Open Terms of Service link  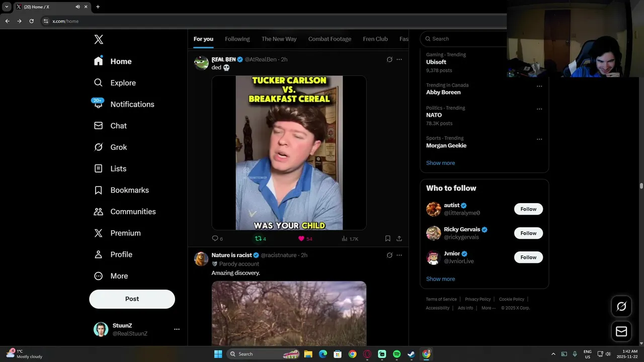pyautogui.click(x=441, y=299)
